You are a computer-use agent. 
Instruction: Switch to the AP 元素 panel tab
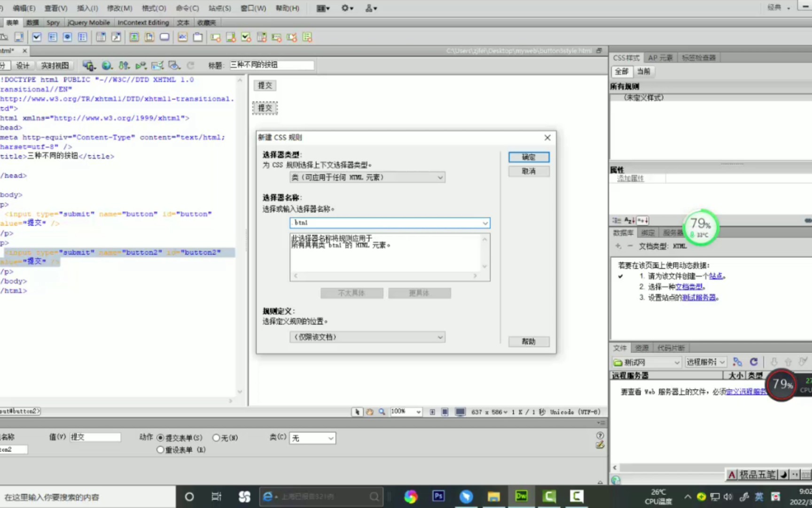(x=660, y=58)
